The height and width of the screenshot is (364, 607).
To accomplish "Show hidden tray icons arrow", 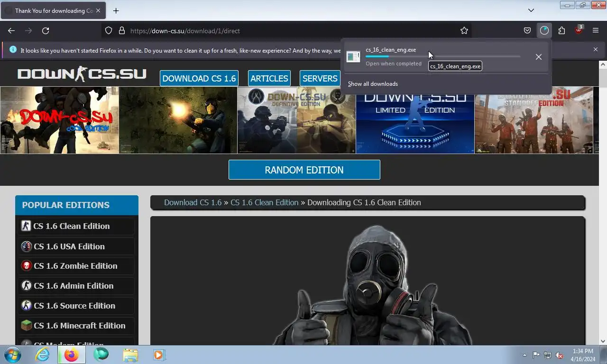I will pos(524,355).
